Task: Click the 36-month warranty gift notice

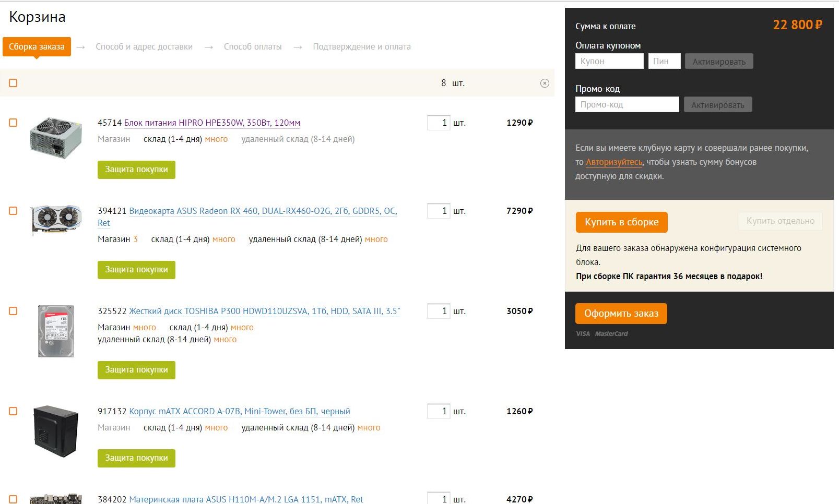Action: point(669,277)
